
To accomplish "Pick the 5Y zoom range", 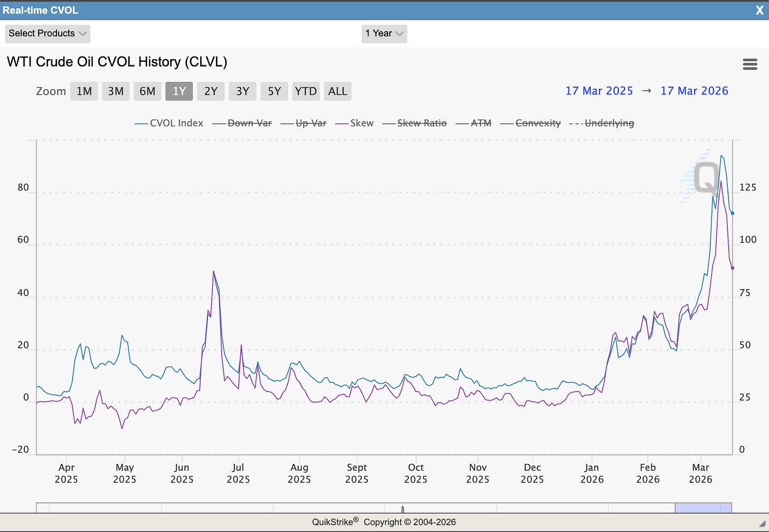I will click(x=274, y=91).
